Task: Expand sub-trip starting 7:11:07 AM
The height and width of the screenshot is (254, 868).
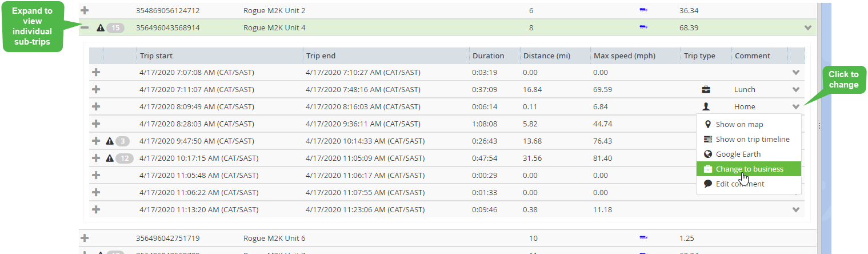Action: (x=96, y=89)
